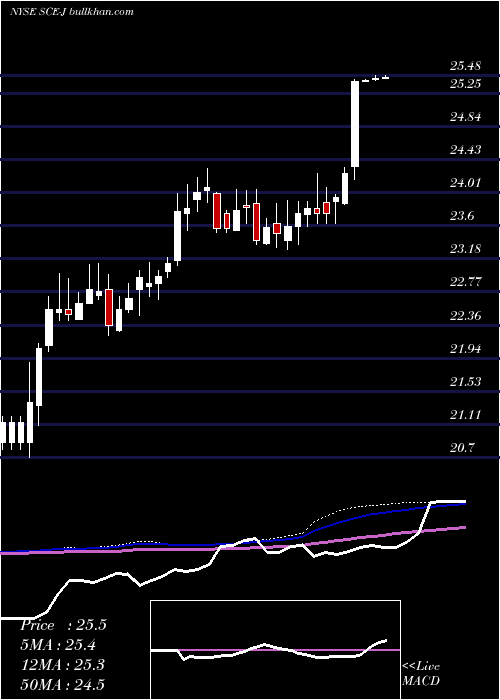The image size is (500, 700).
Task: Select the 21.11 price axis label
Action: 465,415
